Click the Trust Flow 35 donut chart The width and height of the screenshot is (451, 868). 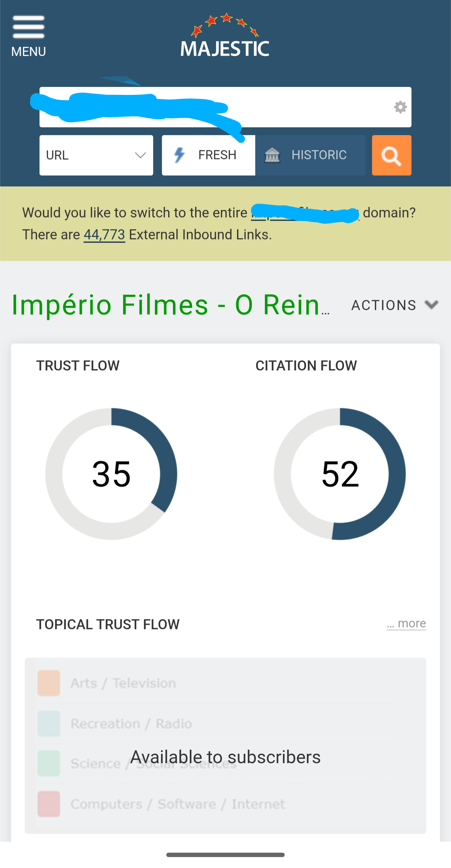[111, 474]
